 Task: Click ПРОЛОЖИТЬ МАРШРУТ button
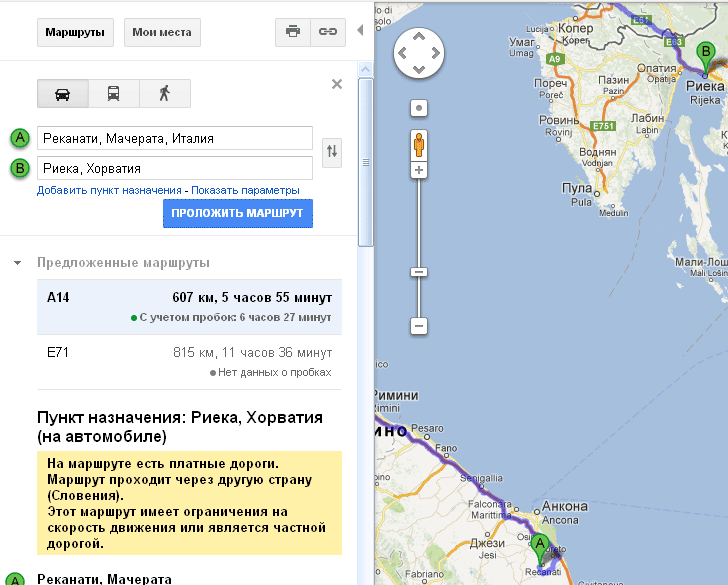[238, 213]
